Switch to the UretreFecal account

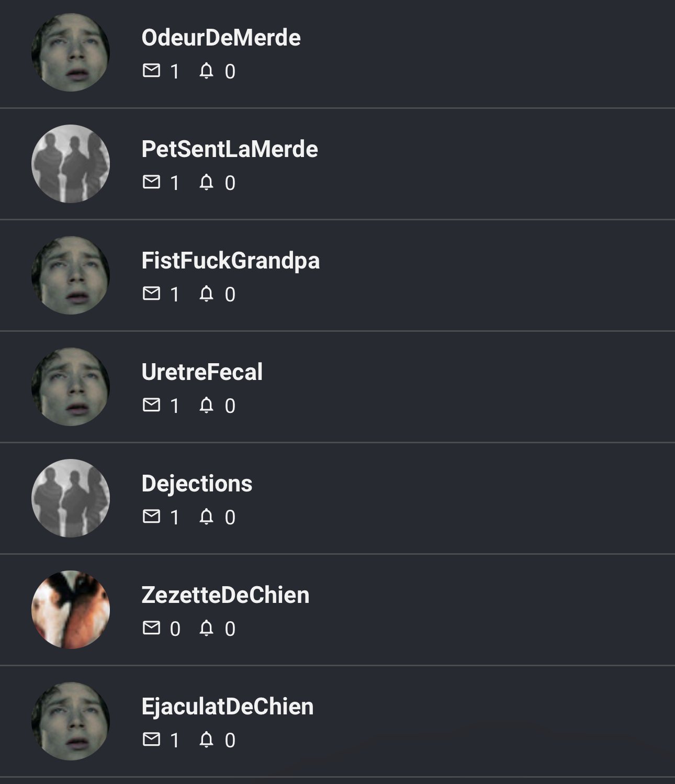click(202, 372)
